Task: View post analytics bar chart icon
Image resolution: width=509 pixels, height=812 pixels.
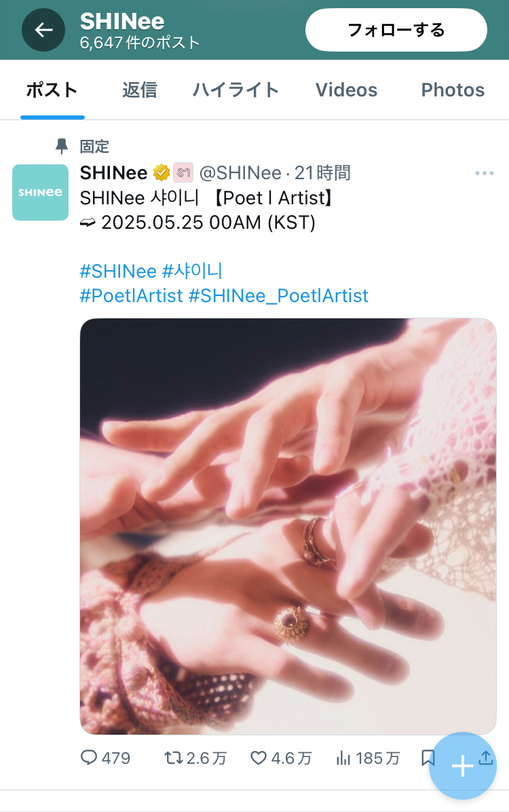Action: pyautogui.click(x=343, y=758)
